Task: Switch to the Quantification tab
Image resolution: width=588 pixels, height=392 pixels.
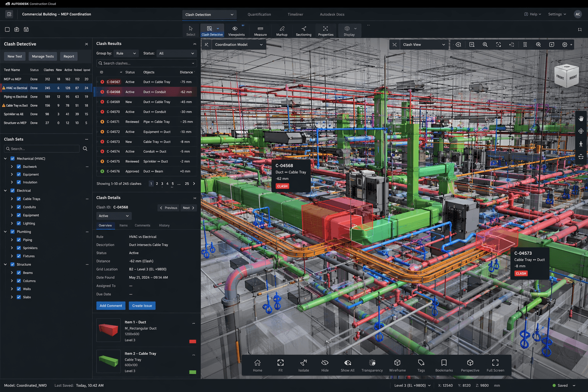Action: 259,15
